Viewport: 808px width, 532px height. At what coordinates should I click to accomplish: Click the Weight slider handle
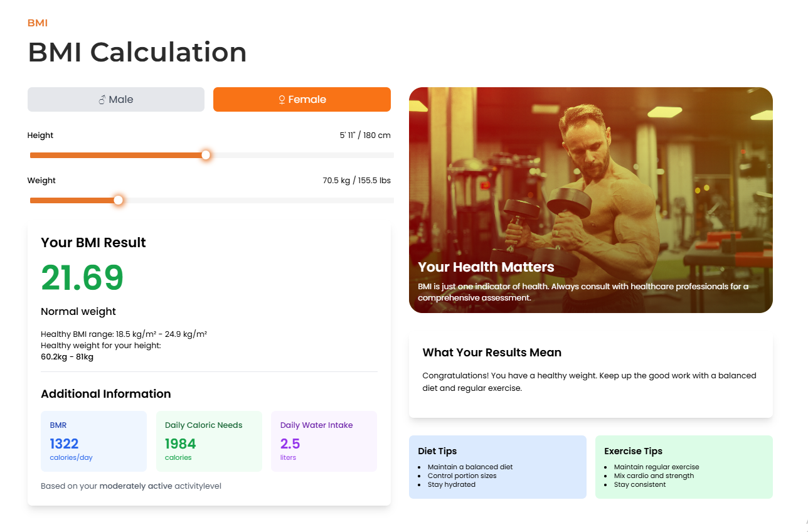pos(118,200)
